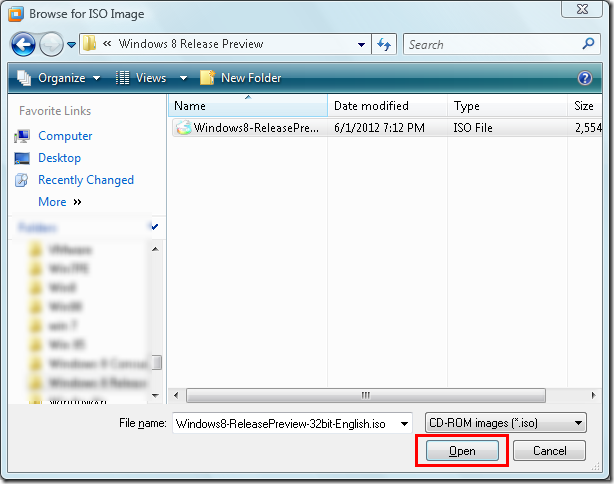Click the Forward navigation arrow
Image resolution: width=614 pixels, height=484 pixels.
(x=51, y=44)
